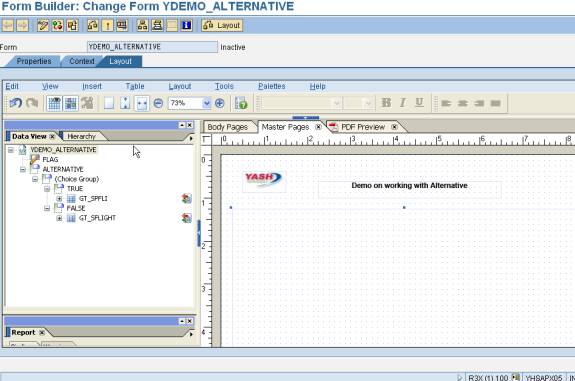Click the Display/Change pencil icon
This screenshot has width=575, height=381.
(43, 25)
